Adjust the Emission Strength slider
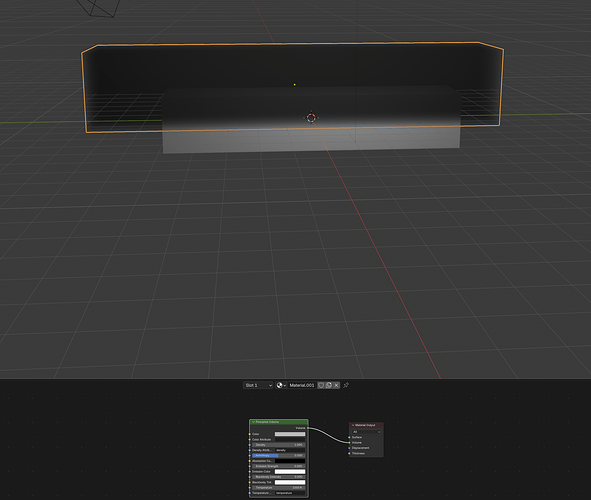This screenshot has height=500, width=591. point(279,466)
